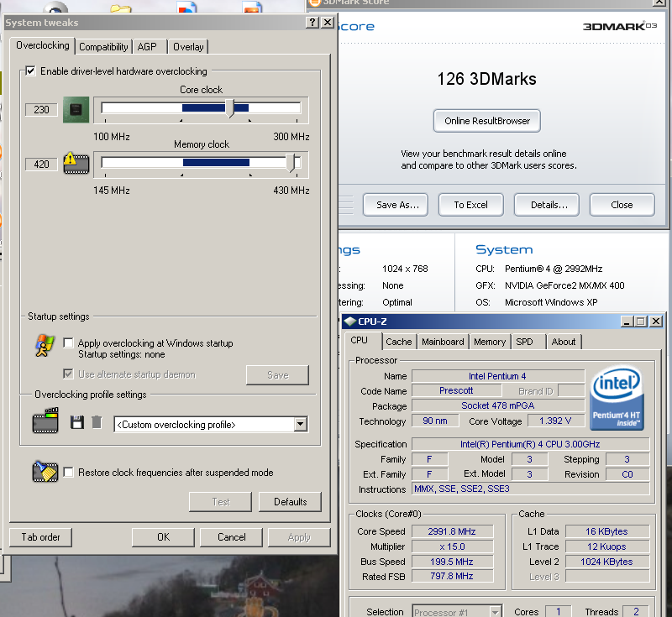Click the Core Speed value 2991.8 MHz
The image size is (672, 617).
[453, 531]
